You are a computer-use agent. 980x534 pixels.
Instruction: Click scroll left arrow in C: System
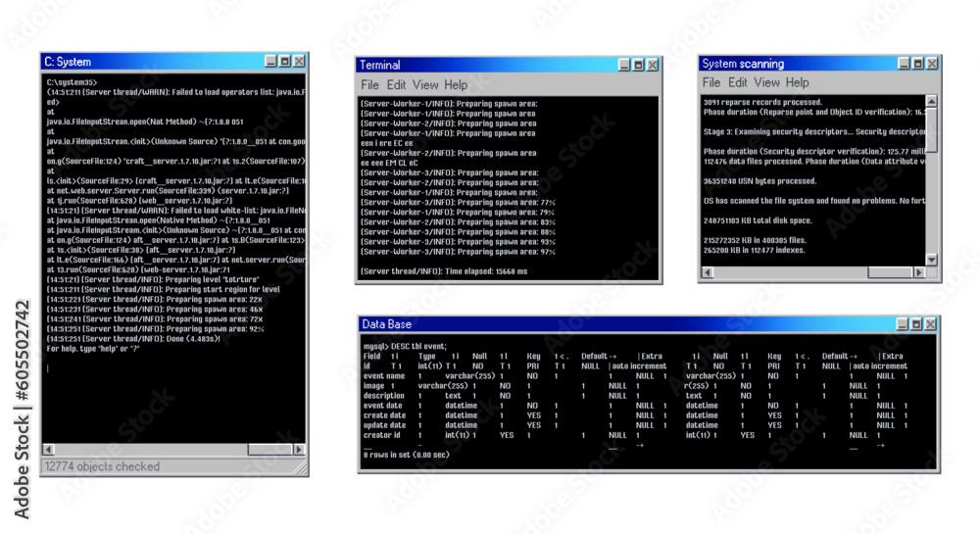[x=48, y=449]
